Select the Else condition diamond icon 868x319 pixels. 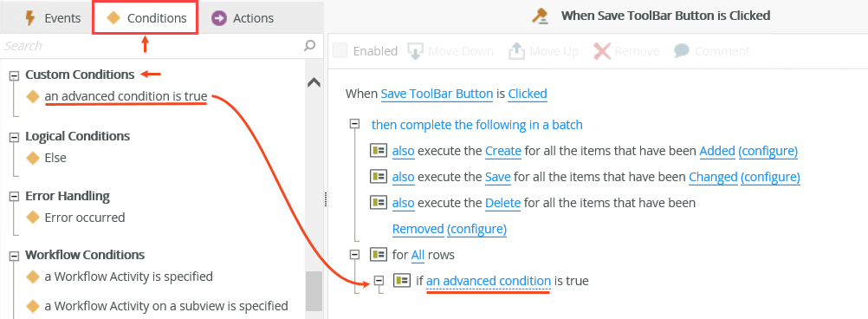click(33, 158)
